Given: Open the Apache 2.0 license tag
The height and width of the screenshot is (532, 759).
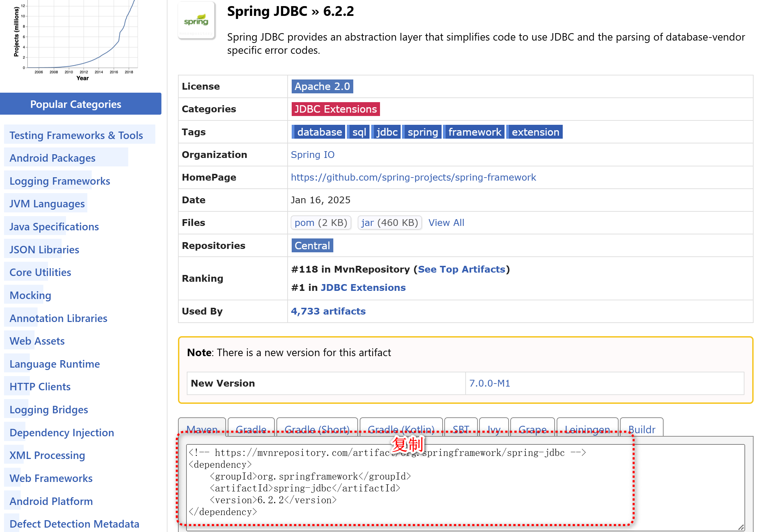Looking at the screenshot, I should (x=322, y=86).
